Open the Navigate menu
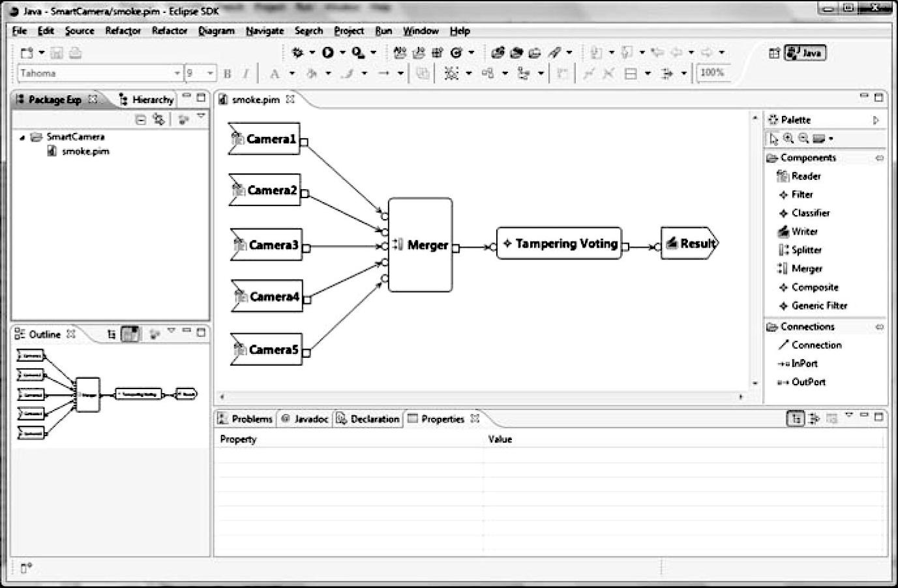This screenshot has height=588, width=898. pos(265,31)
